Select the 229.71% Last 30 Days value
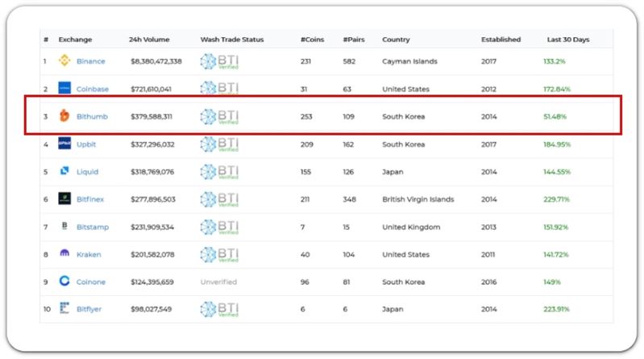Screen dimensions: 644x359 click(x=556, y=199)
